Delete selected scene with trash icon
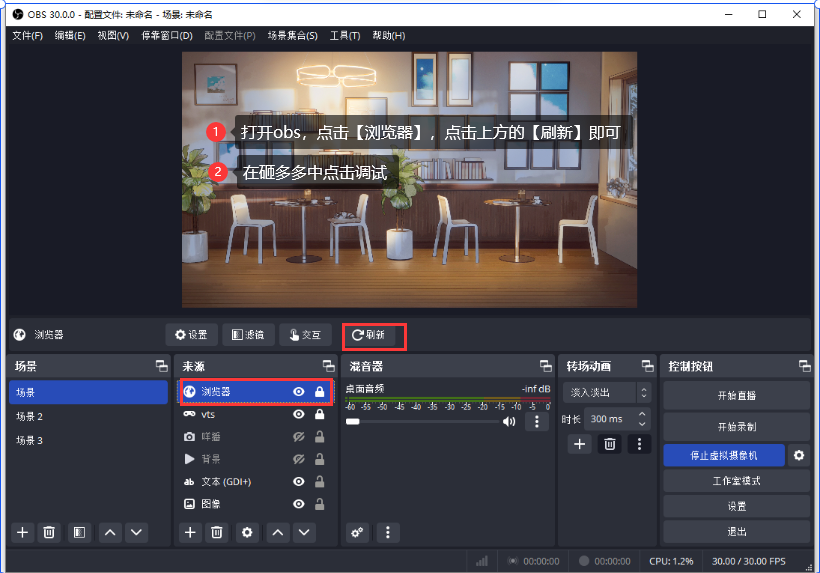 click(x=49, y=533)
